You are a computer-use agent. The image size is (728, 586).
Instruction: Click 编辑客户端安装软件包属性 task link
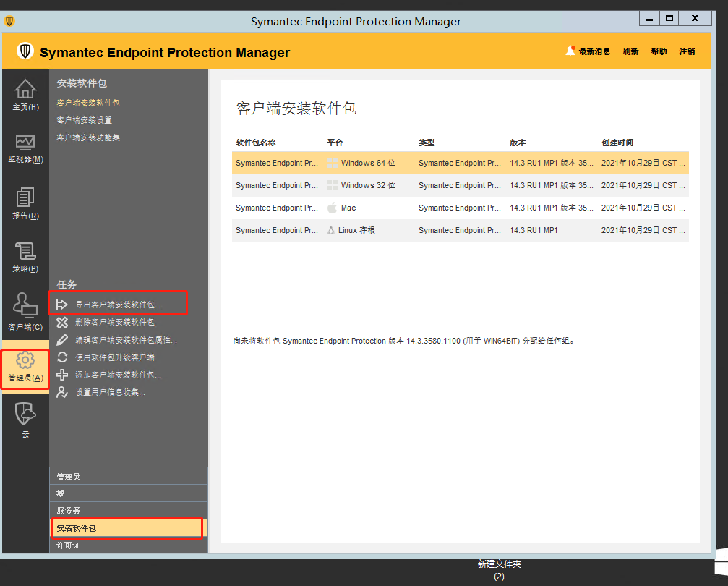click(127, 340)
